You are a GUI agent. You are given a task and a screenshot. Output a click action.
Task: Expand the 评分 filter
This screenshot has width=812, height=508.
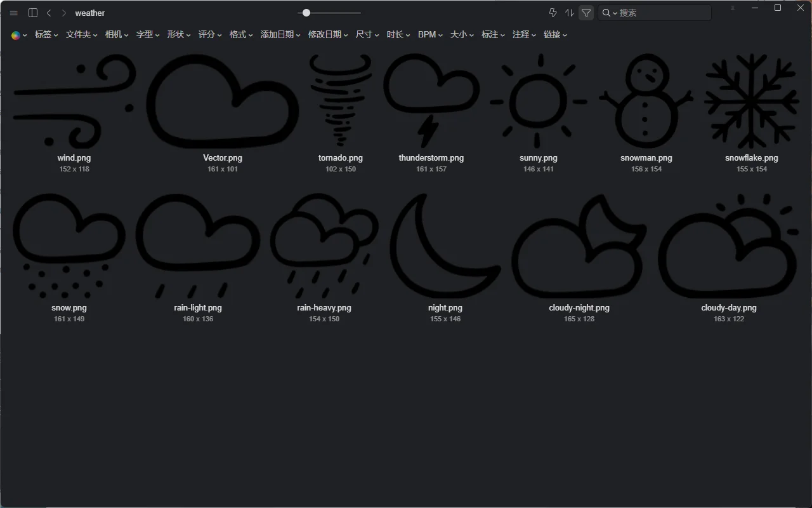pyautogui.click(x=210, y=35)
